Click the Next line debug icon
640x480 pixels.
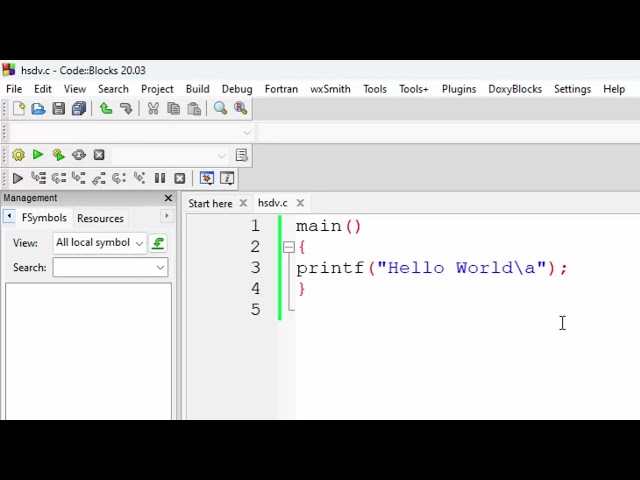point(59,178)
